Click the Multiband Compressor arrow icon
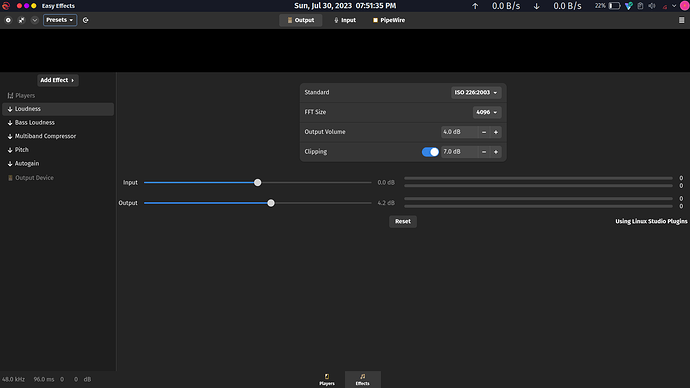 [10, 136]
